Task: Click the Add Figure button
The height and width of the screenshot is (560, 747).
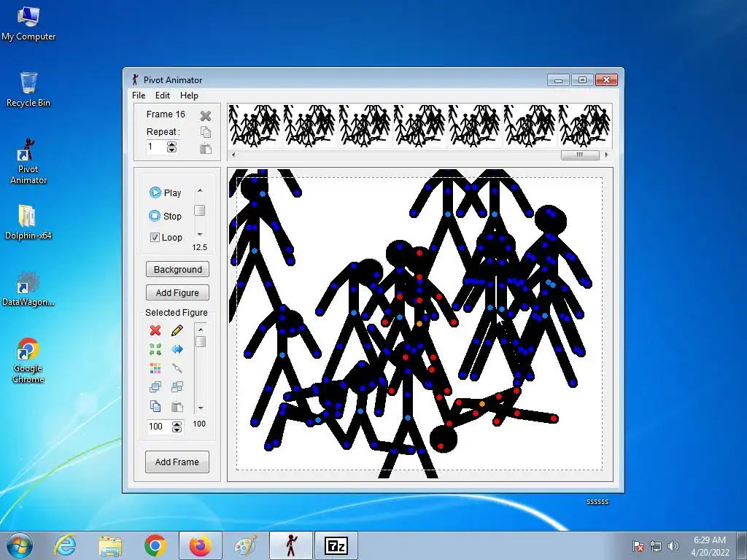Action: tap(177, 293)
